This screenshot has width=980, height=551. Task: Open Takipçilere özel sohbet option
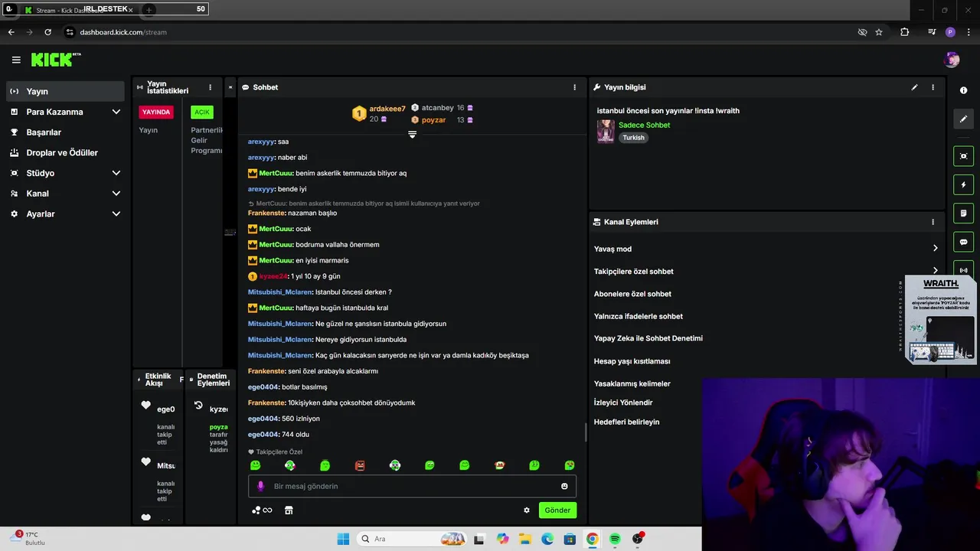pyautogui.click(x=766, y=272)
